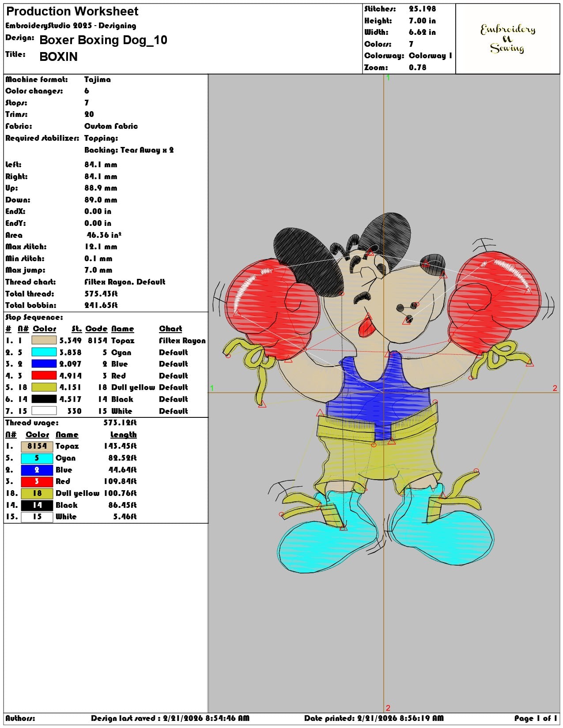Image resolution: width=563 pixels, height=728 pixels.
Task: Click the Stop Sequence heading
Action: coord(34,317)
